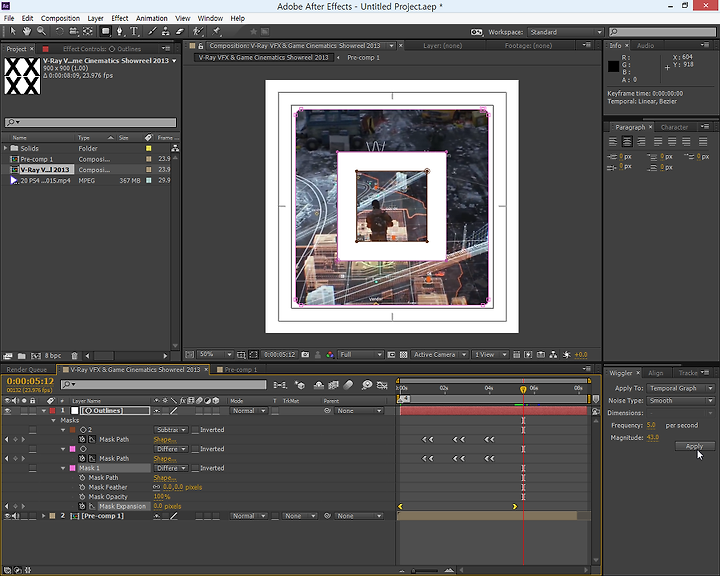The height and width of the screenshot is (576, 720).
Task: Switch to the Character tab
Action: click(674, 127)
